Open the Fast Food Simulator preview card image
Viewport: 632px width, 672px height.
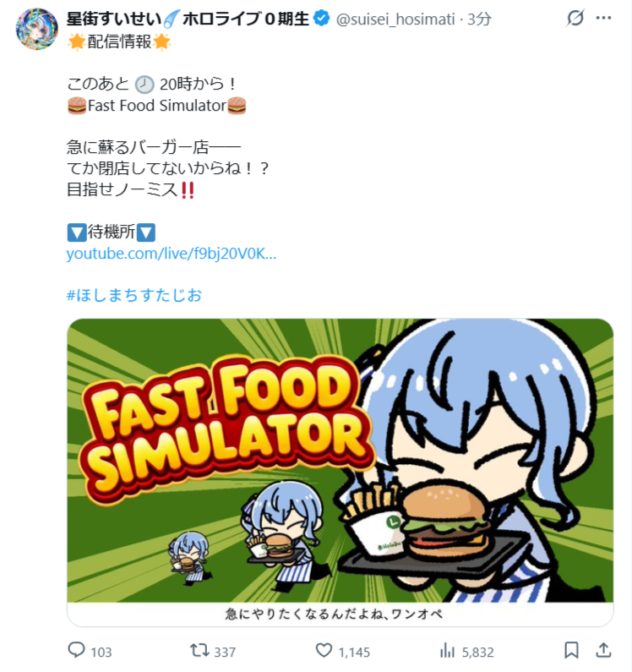(341, 461)
